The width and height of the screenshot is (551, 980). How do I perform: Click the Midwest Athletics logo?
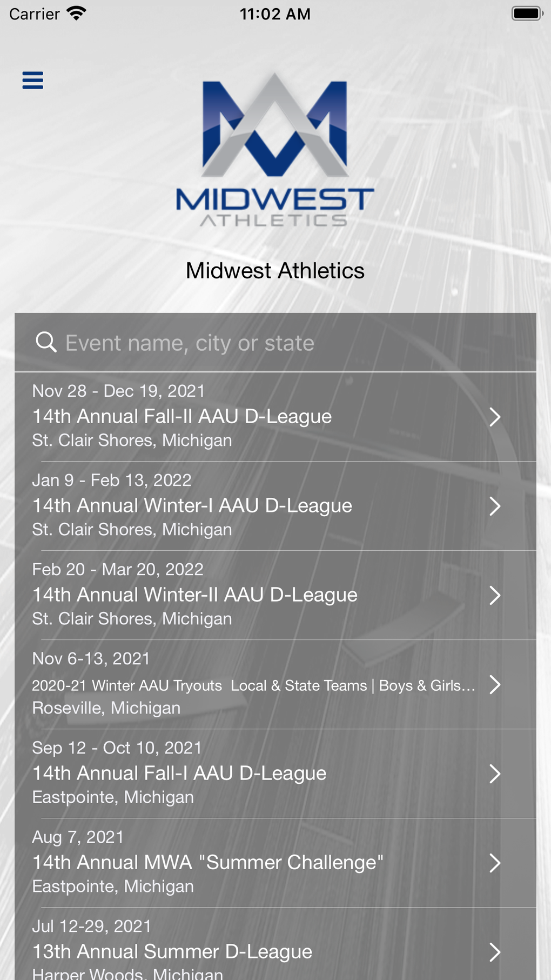coord(275,150)
